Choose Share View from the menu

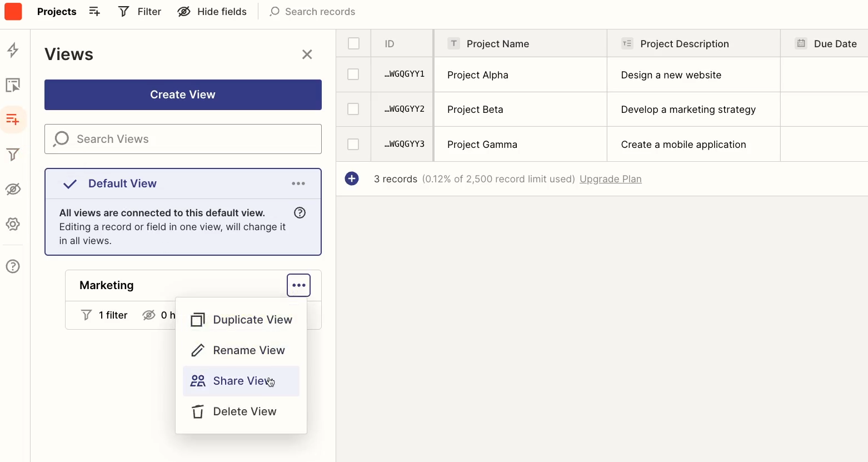[x=241, y=381]
